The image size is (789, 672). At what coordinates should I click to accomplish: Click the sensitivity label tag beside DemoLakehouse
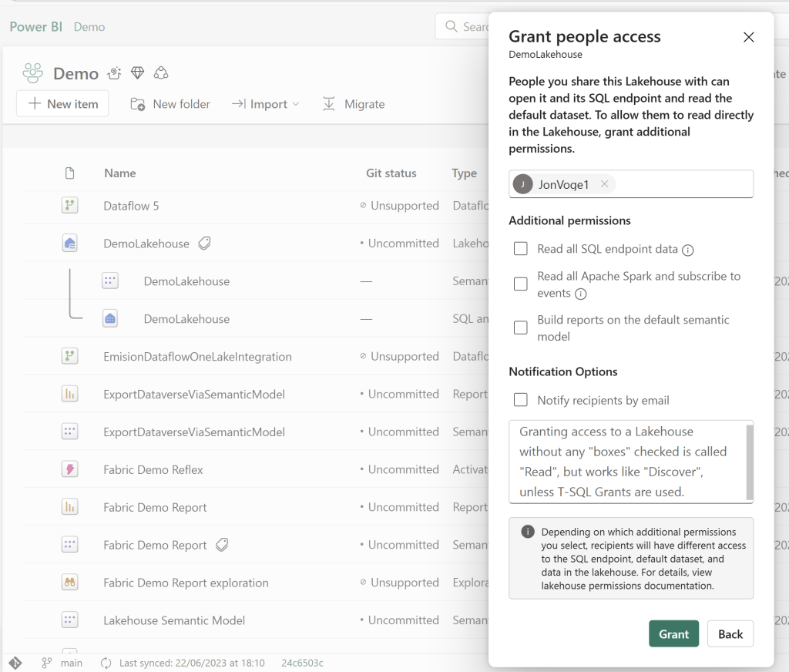point(204,244)
